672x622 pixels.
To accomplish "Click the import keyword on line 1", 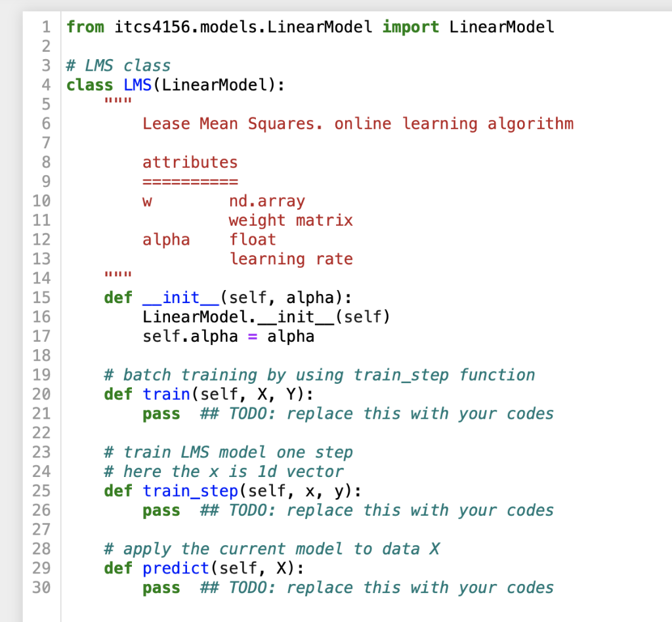I will click(x=410, y=27).
